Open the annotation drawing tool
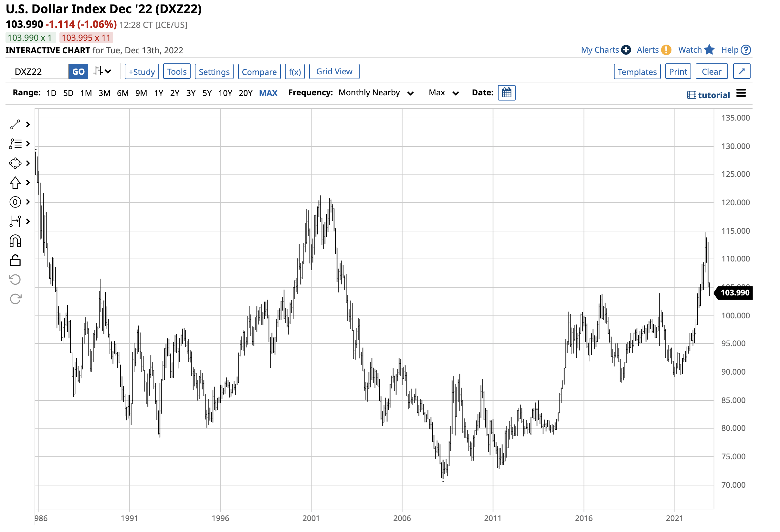 pos(15,144)
